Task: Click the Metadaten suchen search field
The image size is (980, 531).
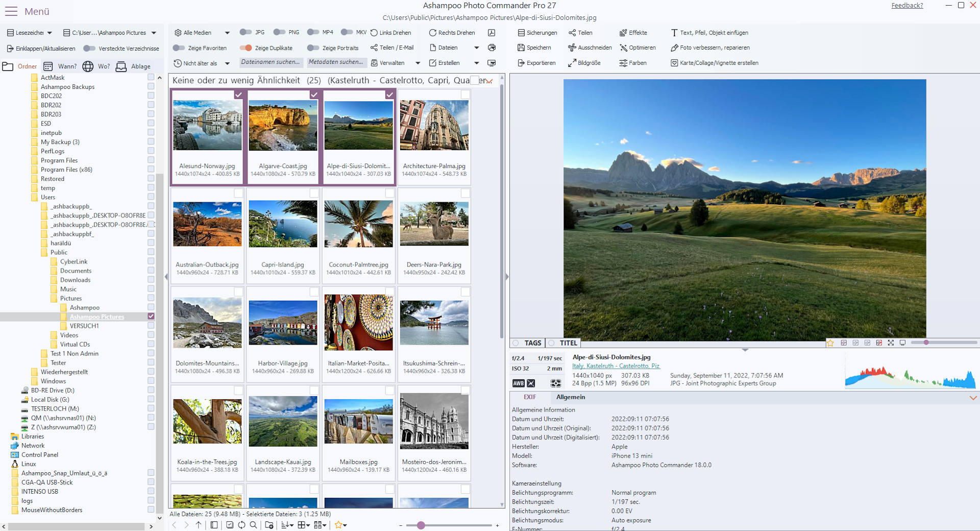Action: pos(336,62)
